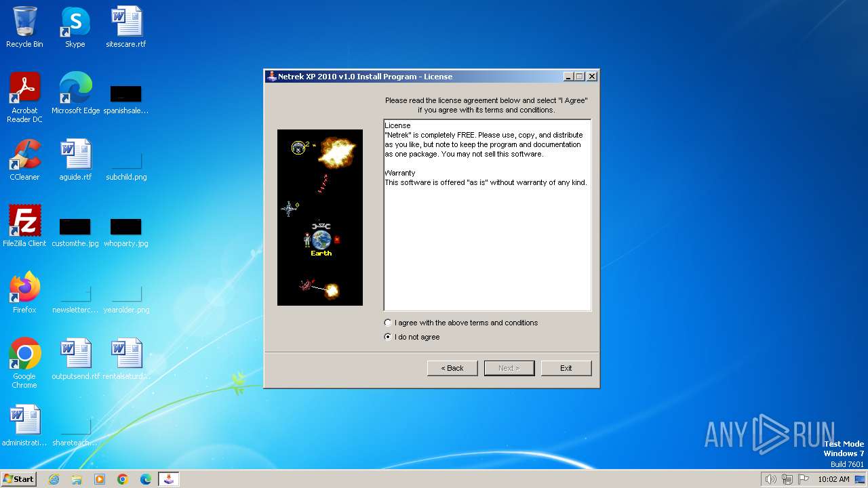
Task: Close the Netrek install window
Action: (x=592, y=77)
